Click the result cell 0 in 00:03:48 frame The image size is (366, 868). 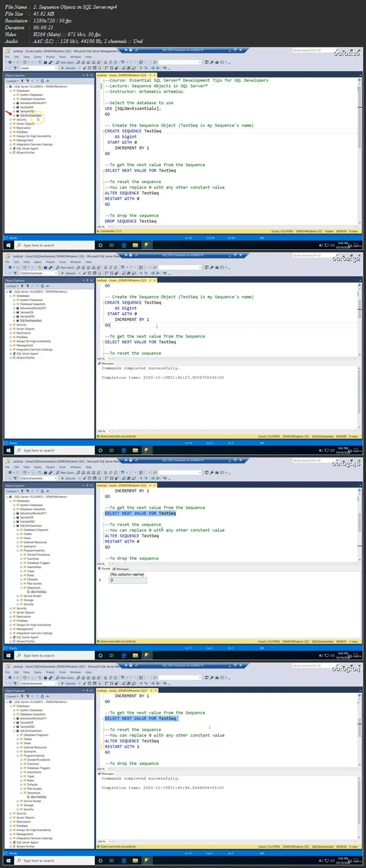tap(128, 580)
